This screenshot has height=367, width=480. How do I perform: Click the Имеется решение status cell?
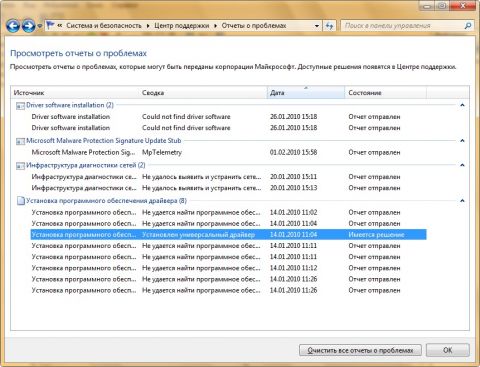click(376, 235)
